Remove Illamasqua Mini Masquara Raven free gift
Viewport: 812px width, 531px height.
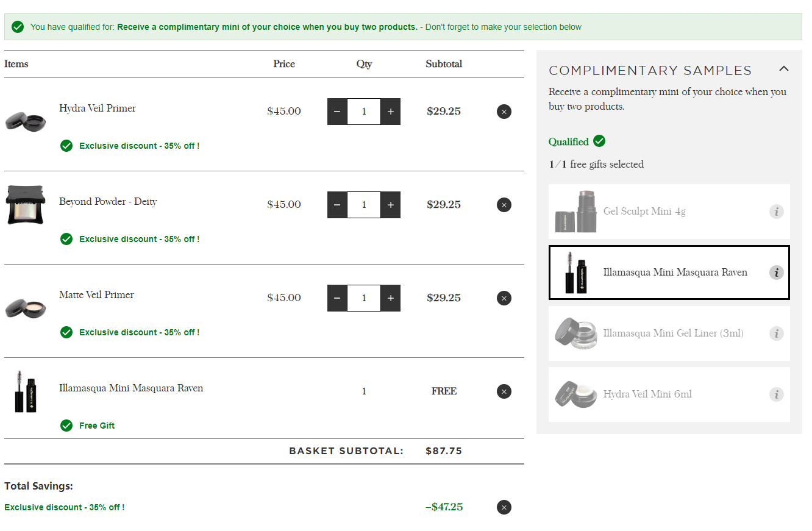pos(504,391)
